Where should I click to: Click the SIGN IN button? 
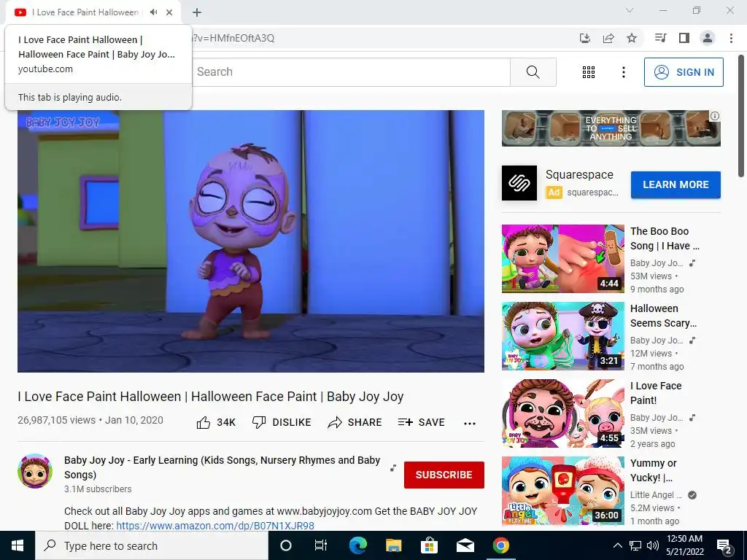click(684, 72)
